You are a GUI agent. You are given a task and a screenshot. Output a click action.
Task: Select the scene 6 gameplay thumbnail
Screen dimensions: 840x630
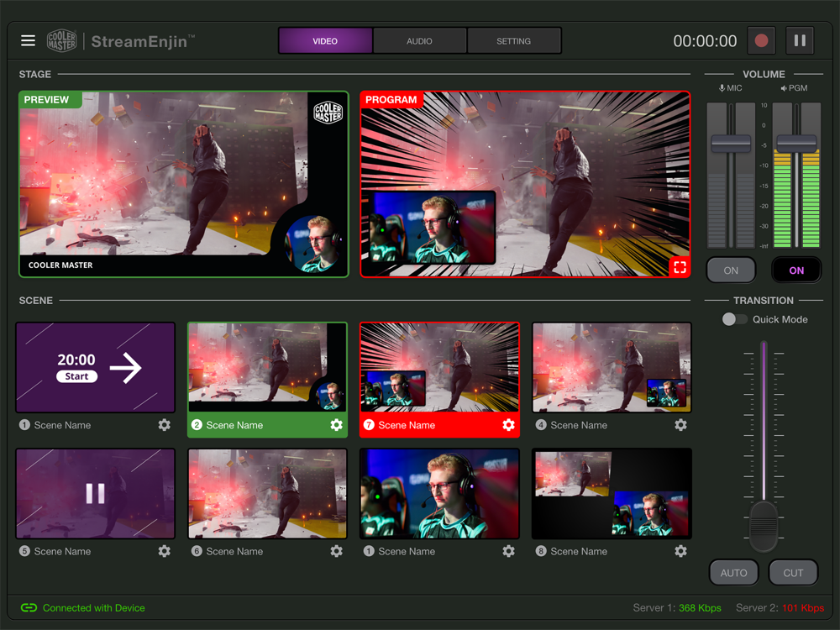[267, 493]
